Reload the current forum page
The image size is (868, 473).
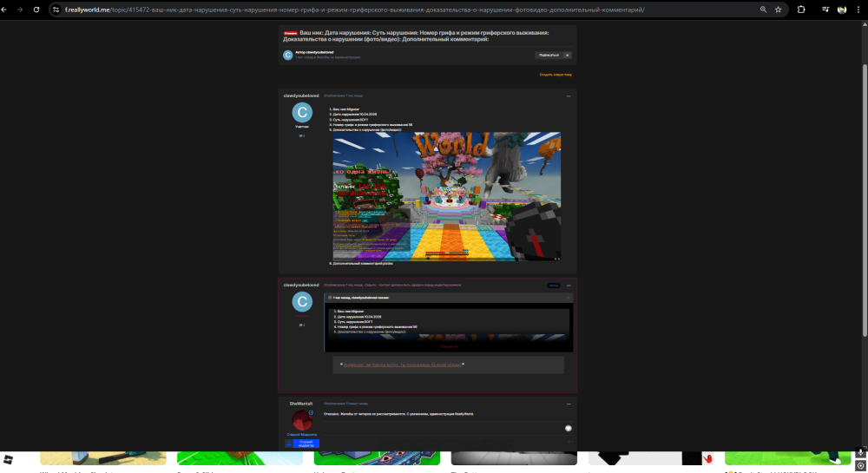(36, 10)
